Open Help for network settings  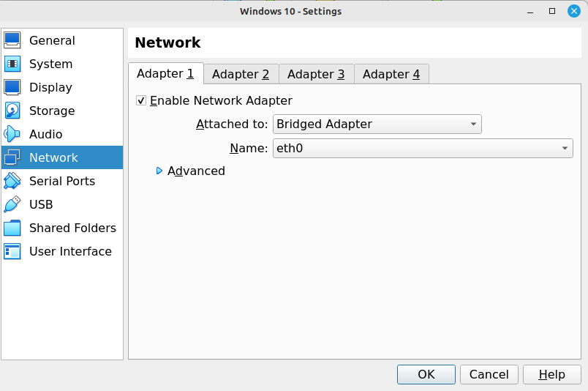[x=552, y=374]
